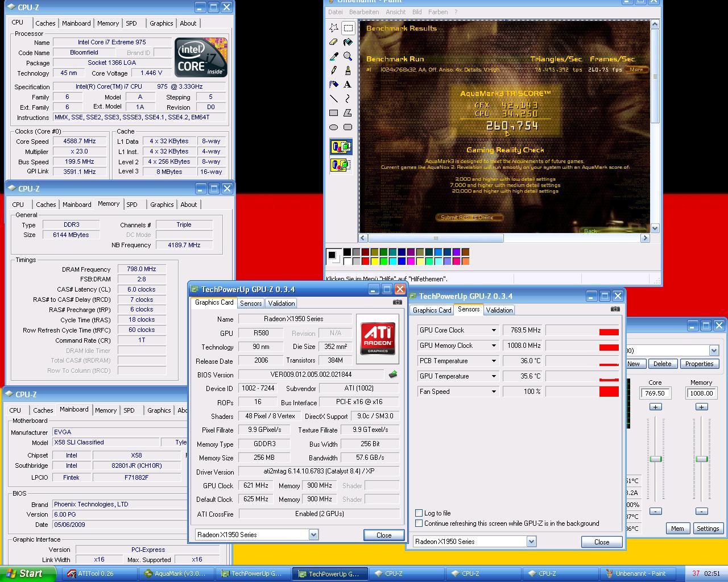Open card selector dropdown in GPU-Z Sensors window

pyautogui.click(x=531, y=542)
